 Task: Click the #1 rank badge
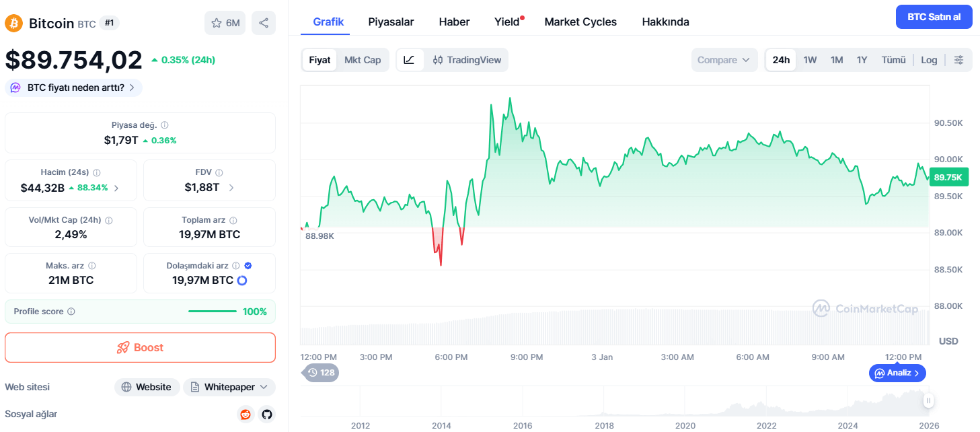point(109,23)
